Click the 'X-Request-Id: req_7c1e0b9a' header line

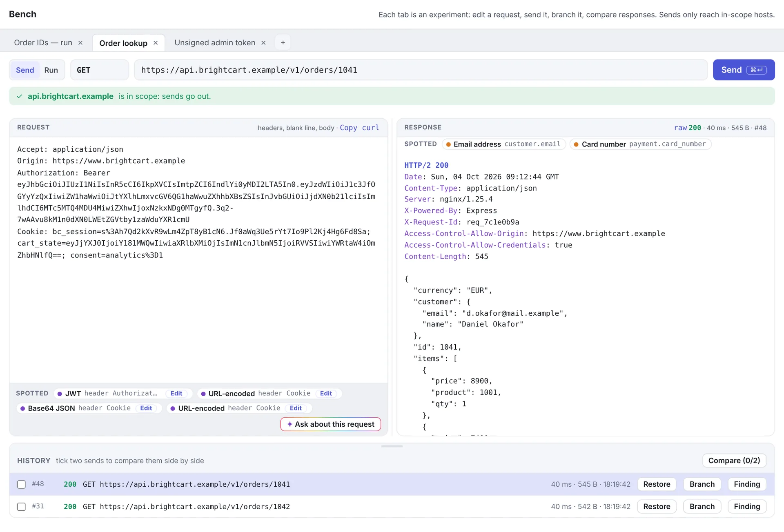click(x=462, y=222)
